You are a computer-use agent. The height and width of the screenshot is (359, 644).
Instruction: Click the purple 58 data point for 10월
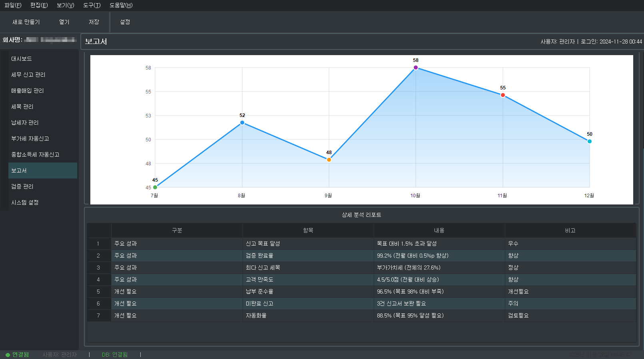(416, 67)
